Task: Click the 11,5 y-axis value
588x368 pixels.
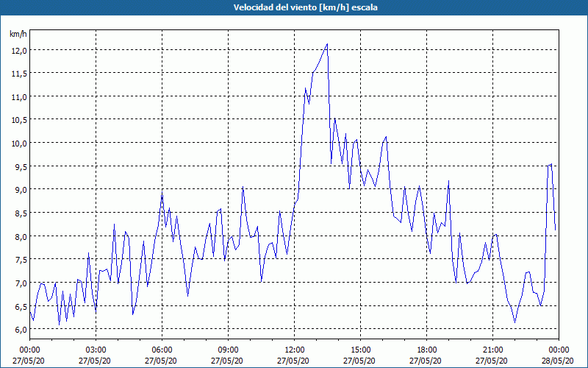Action: pos(19,74)
